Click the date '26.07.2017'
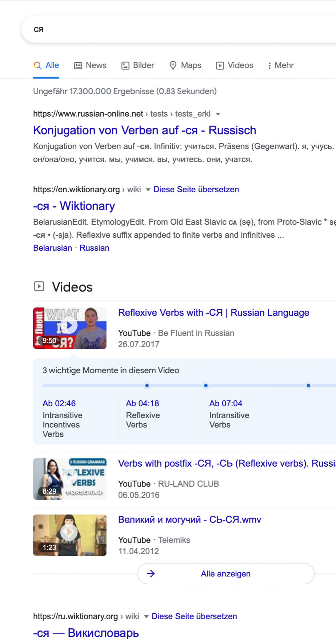Image resolution: width=336 pixels, height=644 pixels. tap(139, 344)
